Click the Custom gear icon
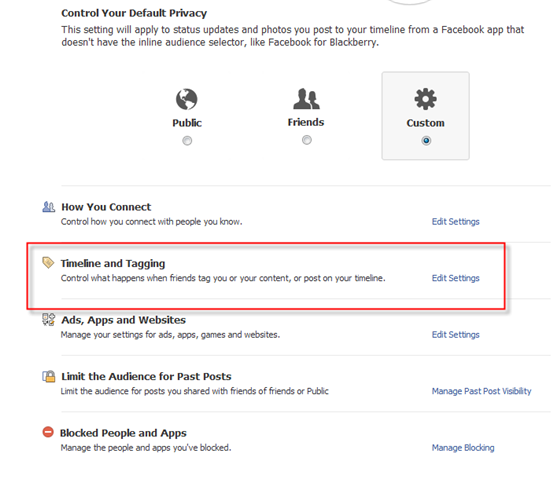The width and height of the screenshot is (560, 493). tap(425, 99)
